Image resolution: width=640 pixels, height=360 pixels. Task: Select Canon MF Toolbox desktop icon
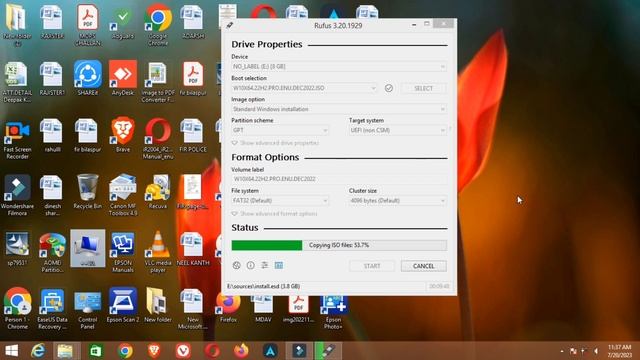coord(123,195)
